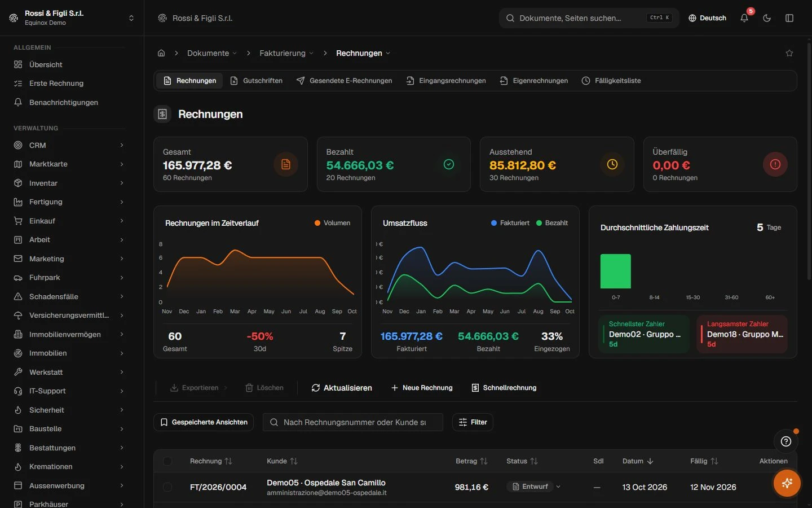This screenshot has height=508, width=812.
Task: Toggle the side panel layout icon
Action: tap(789, 18)
